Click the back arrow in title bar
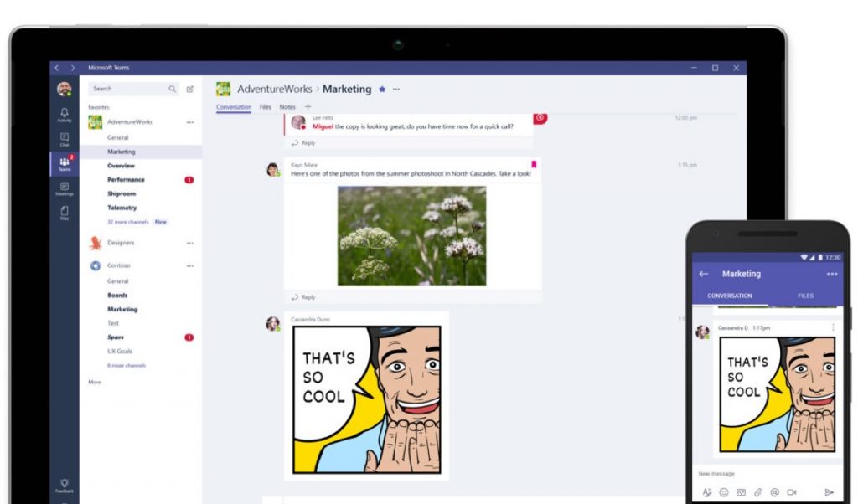858x504 pixels. coord(57,68)
